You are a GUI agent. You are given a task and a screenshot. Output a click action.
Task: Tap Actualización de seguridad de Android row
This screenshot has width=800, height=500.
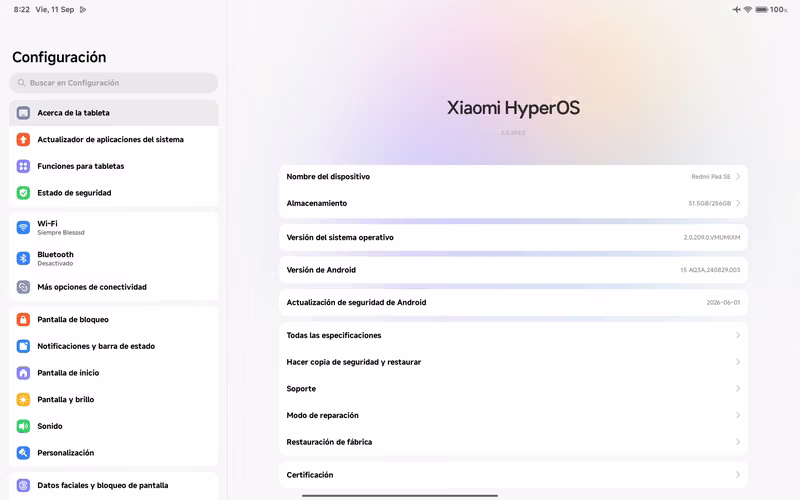coord(513,303)
